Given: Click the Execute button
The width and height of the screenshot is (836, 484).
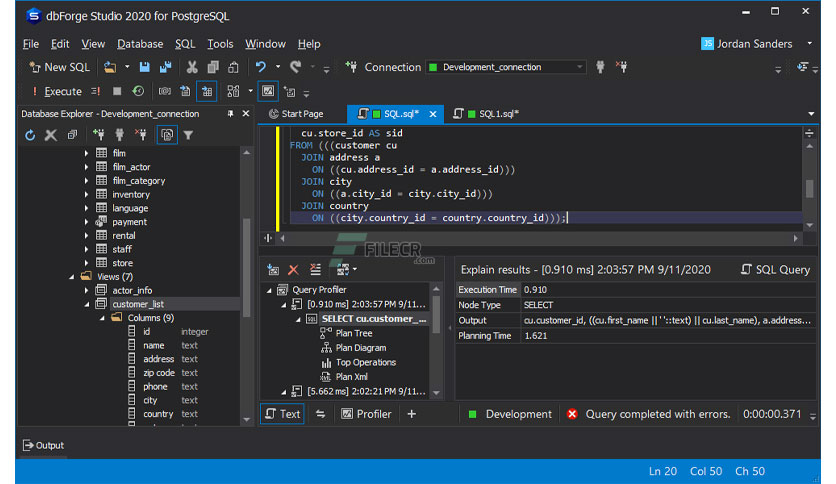Looking at the screenshot, I should tap(57, 91).
